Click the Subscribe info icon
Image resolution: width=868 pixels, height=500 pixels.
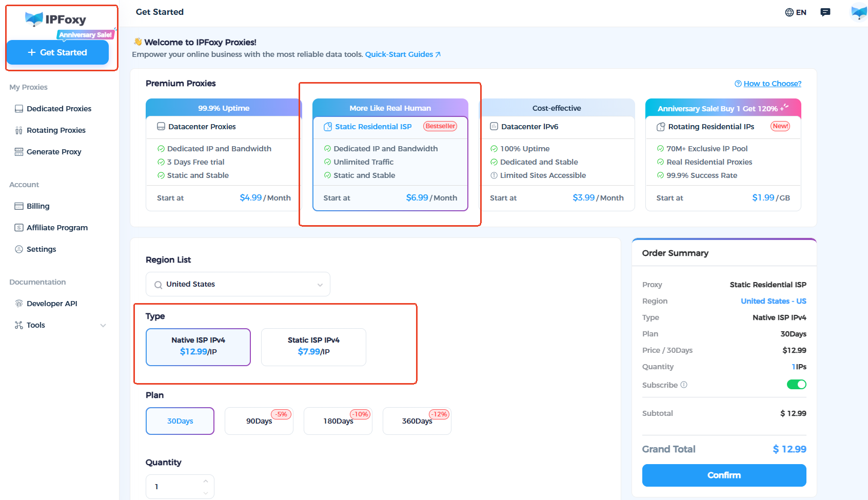pos(684,385)
